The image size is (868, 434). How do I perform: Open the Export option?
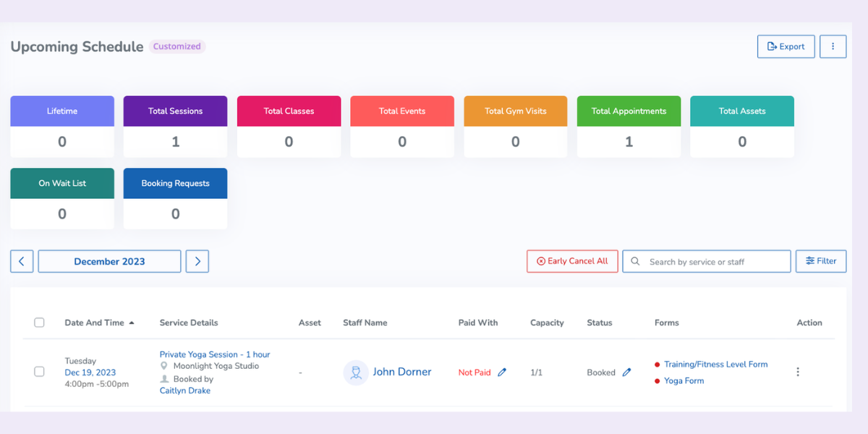tap(786, 46)
